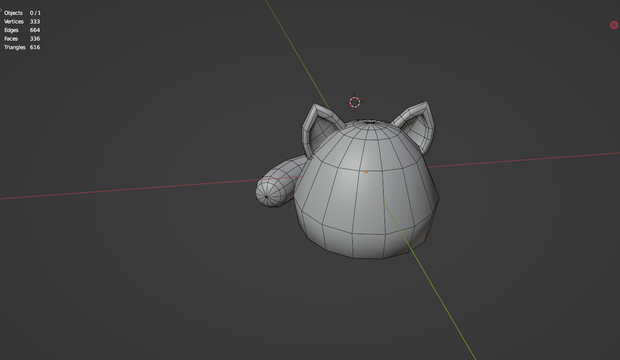Click the Objects count in statistics overlay
The width and height of the screenshot is (620, 360).
click(x=35, y=13)
